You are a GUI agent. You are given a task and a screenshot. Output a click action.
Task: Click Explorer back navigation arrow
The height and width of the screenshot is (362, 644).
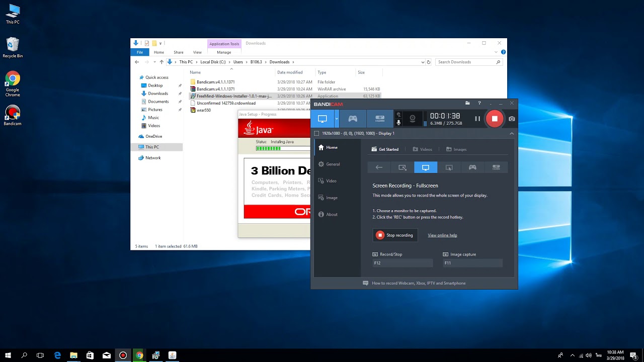[x=137, y=62]
